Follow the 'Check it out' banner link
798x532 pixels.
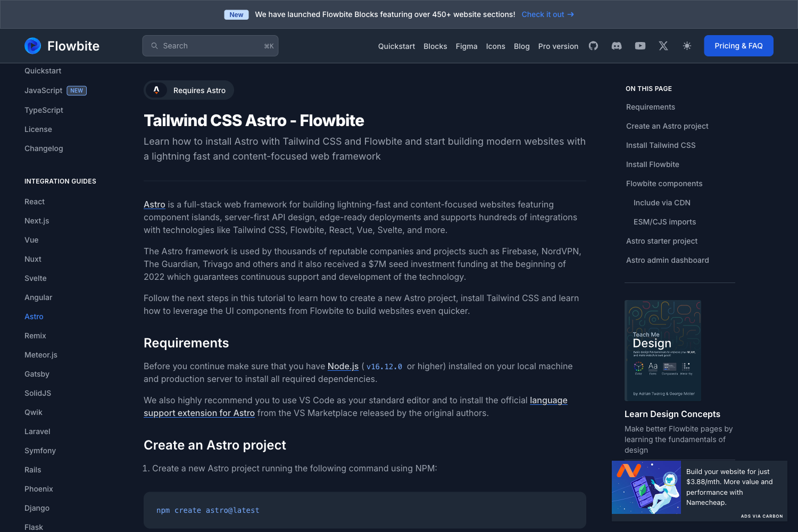(x=547, y=14)
